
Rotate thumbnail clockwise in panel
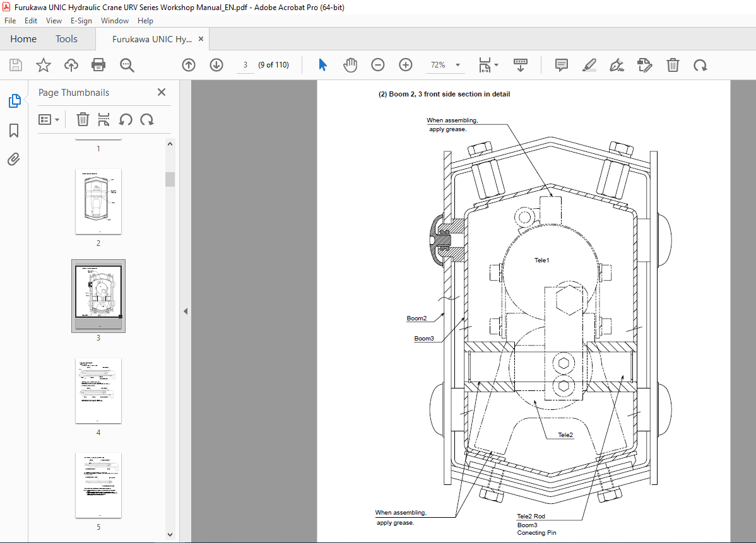pyautogui.click(x=147, y=119)
